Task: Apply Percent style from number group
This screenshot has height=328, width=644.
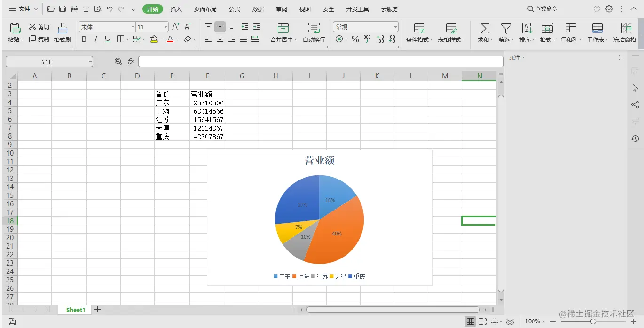Action: pyautogui.click(x=356, y=39)
